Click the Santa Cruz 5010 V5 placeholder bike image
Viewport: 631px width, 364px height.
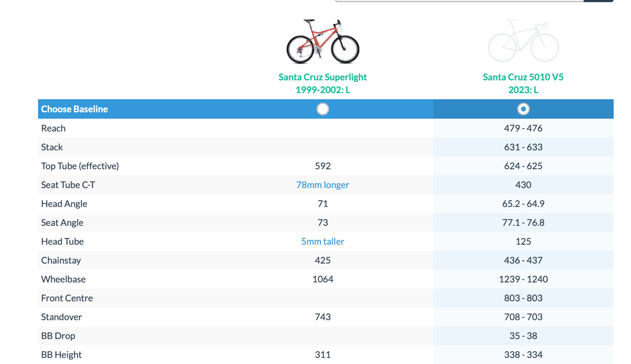click(523, 41)
